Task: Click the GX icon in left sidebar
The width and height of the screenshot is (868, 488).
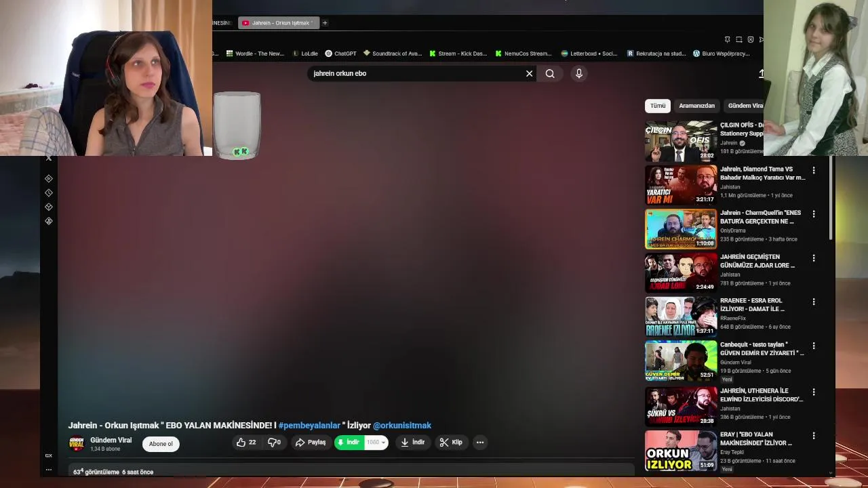Action: (x=49, y=455)
